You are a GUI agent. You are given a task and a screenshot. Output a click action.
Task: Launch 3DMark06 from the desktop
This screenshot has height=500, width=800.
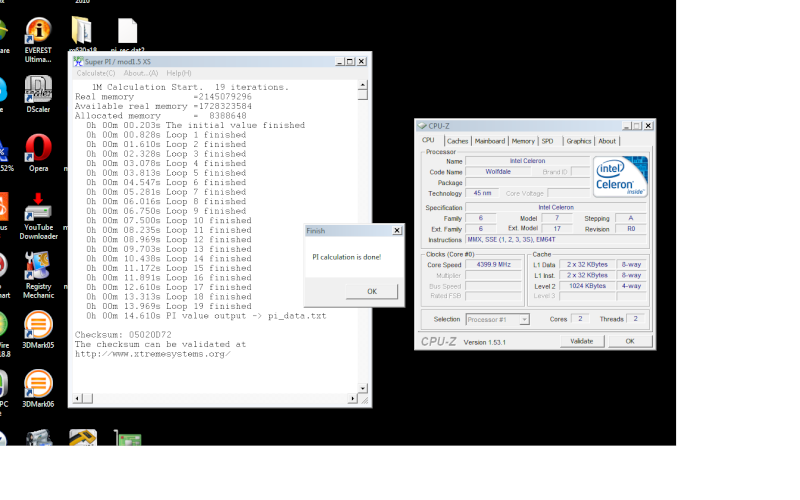coord(38,389)
